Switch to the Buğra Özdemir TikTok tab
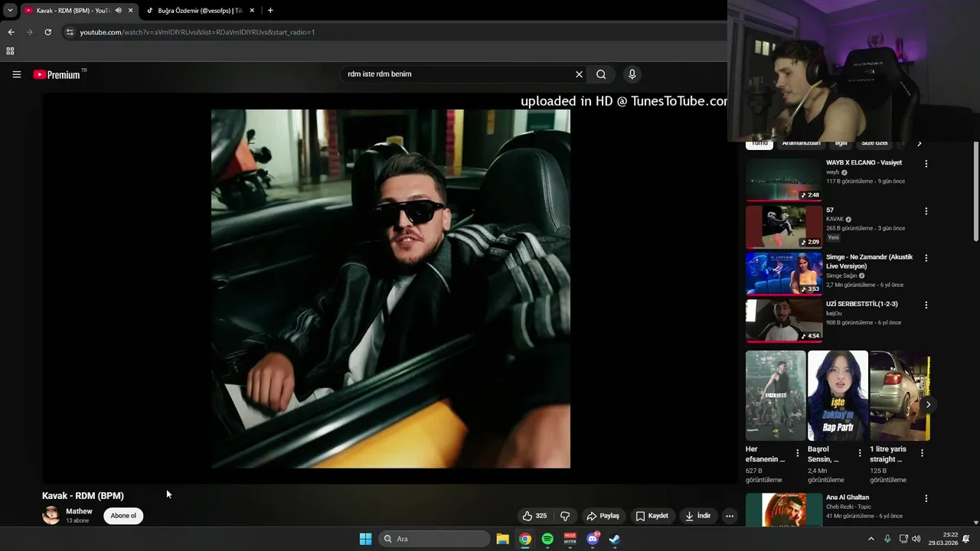This screenshot has width=980, height=551. click(x=199, y=11)
